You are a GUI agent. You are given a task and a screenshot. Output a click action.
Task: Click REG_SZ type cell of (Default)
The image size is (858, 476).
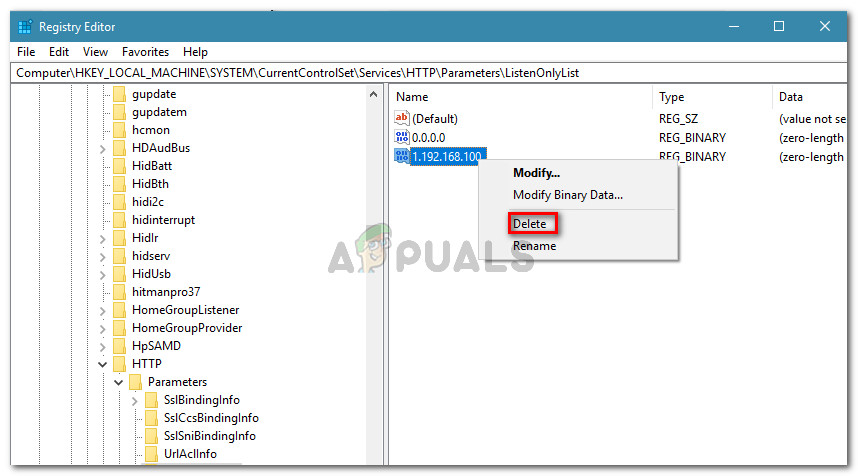coord(679,119)
